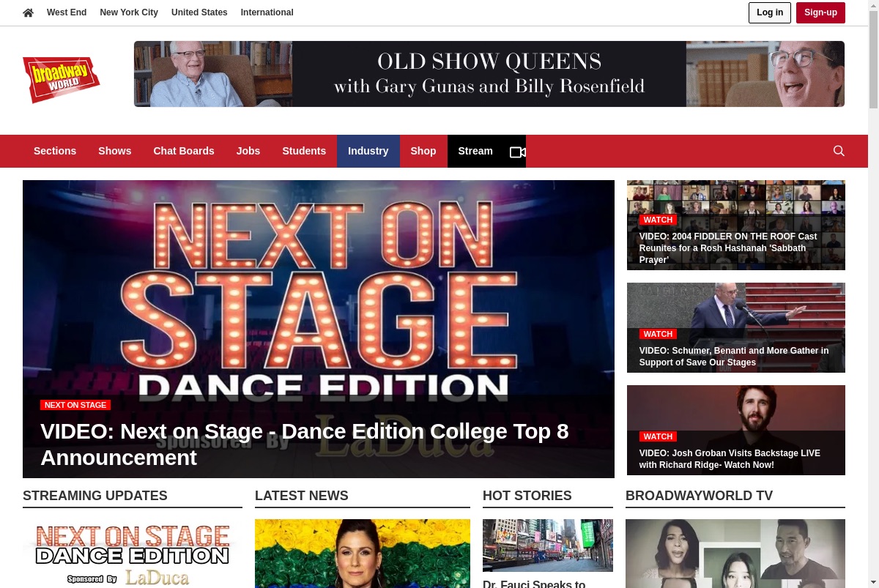Open the Shop nav item
Screen dimensions: 879x588
pyautogui.click(x=423, y=151)
